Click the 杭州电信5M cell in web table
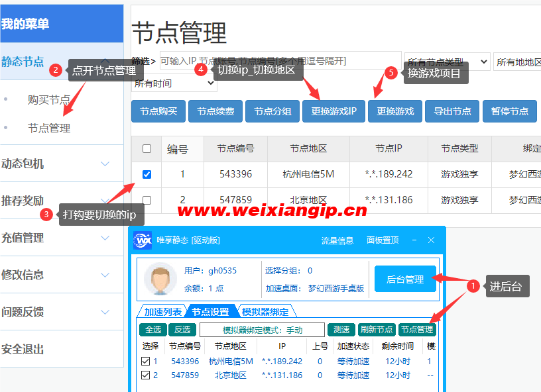Image resolution: width=541 pixels, height=392 pixels. click(x=308, y=174)
